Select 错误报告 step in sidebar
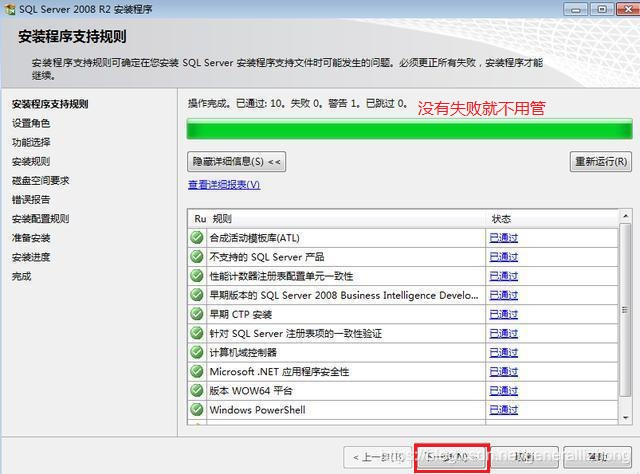 click(x=31, y=200)
